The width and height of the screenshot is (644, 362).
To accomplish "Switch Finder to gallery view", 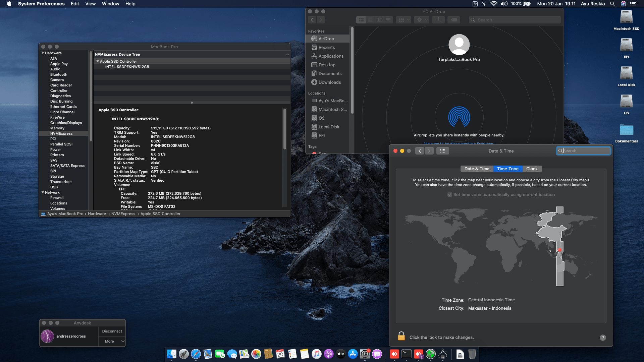I will 388,20.
